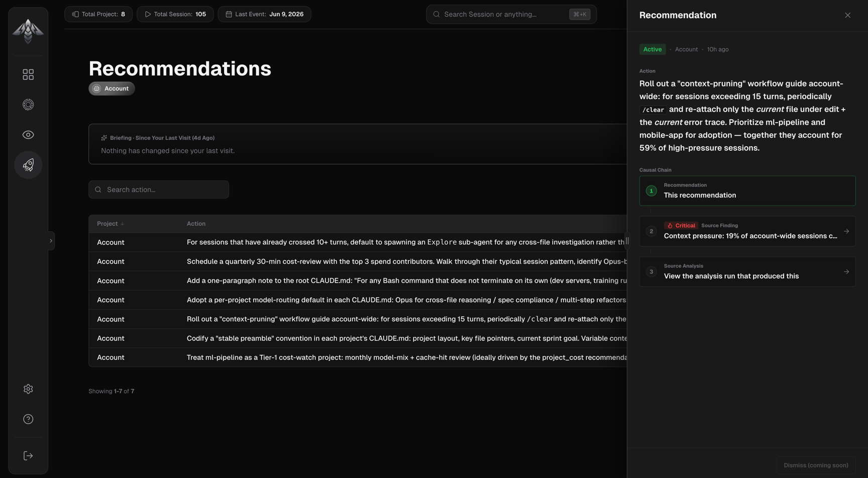Open row about ml-pipeline Tier-1 cost-watch

pos(358,357)
